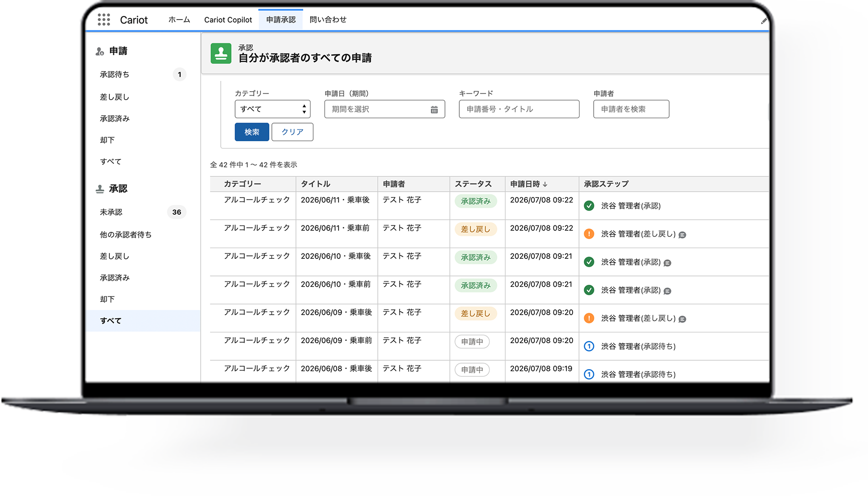The height and width of the screenshot is (500, 868).
Task: Click the 承認 section stamp icon in sidebar
Action: coord(100,189)
